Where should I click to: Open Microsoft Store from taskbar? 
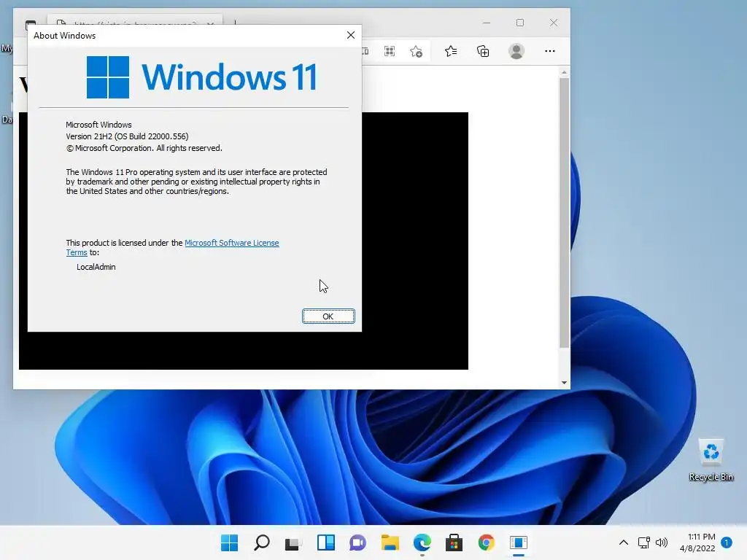[454, 542]
